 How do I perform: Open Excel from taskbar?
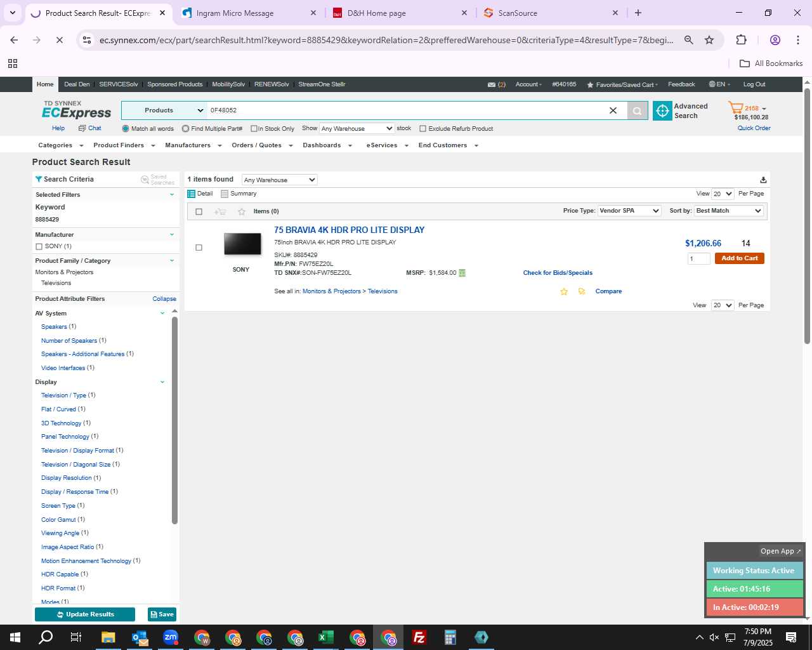(x=326, y=637)
